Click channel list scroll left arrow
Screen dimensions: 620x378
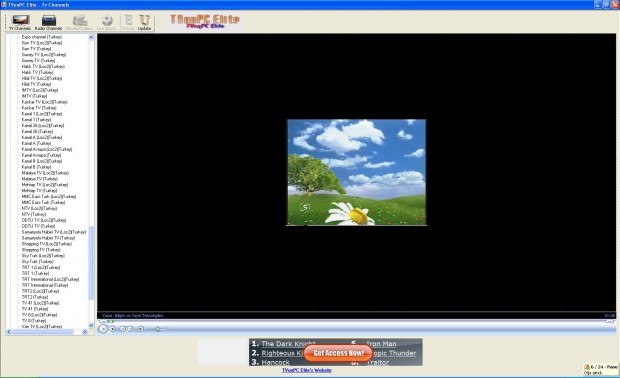click(8, 332)
